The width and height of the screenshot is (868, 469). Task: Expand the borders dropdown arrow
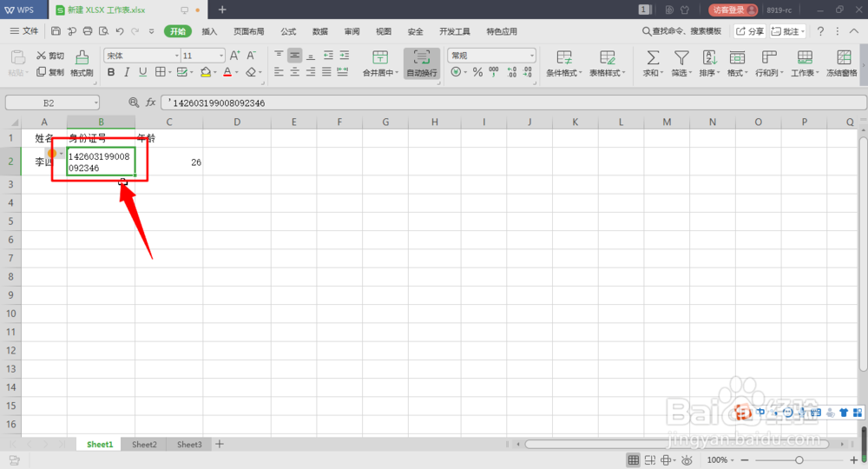pos(169,73)
